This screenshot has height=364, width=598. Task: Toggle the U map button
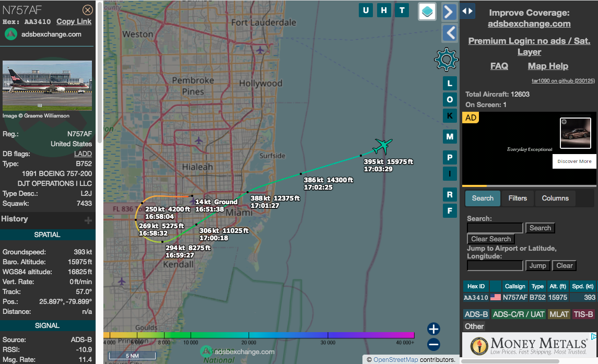[366, 10]
